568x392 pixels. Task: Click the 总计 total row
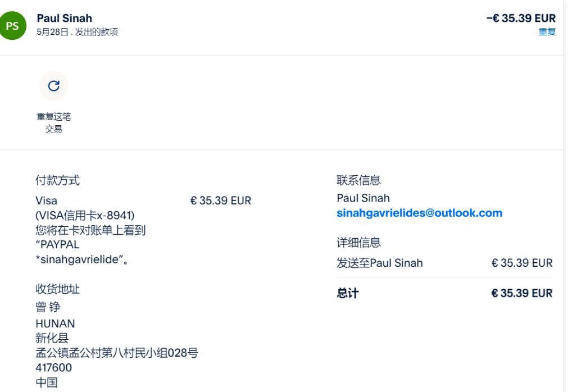click(347, 293)
